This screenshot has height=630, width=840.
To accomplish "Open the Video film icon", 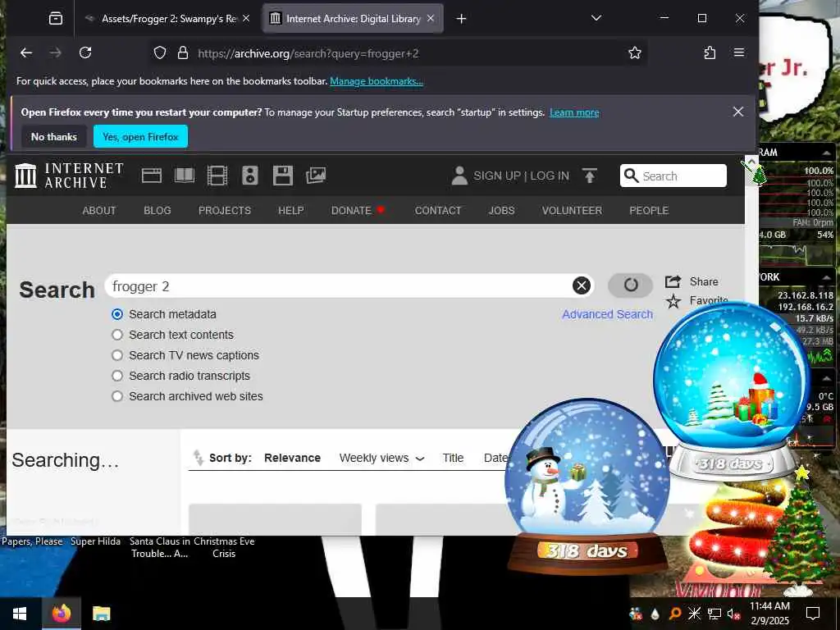I will coord(217,176).
